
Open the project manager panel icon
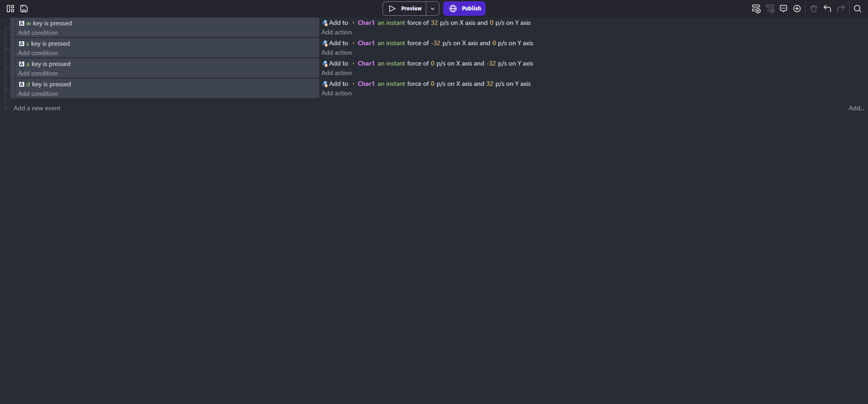point(10,9)
